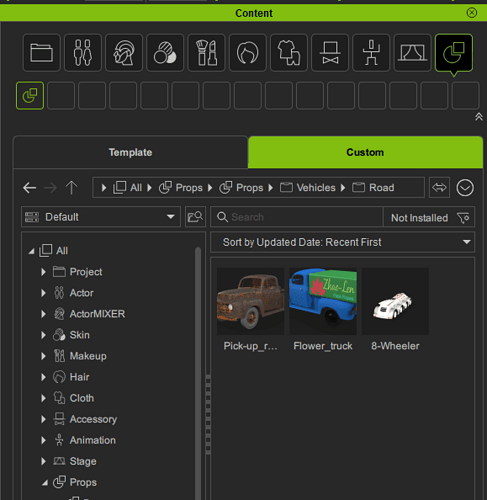Open the Sort by Updated Date dropdown
The image size is (487, 500).
(343, 242)
